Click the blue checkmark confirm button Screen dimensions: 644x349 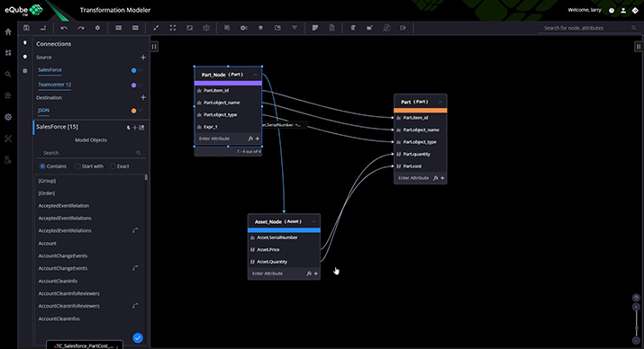(x=138, y=337)
